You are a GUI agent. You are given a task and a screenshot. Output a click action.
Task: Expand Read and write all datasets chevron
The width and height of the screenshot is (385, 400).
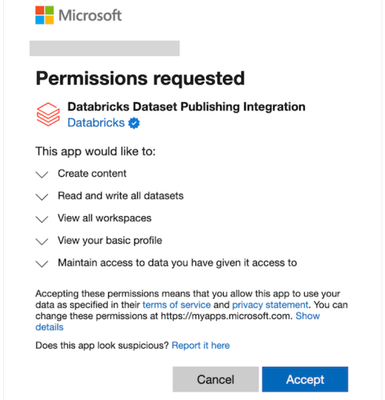point(42,197)
